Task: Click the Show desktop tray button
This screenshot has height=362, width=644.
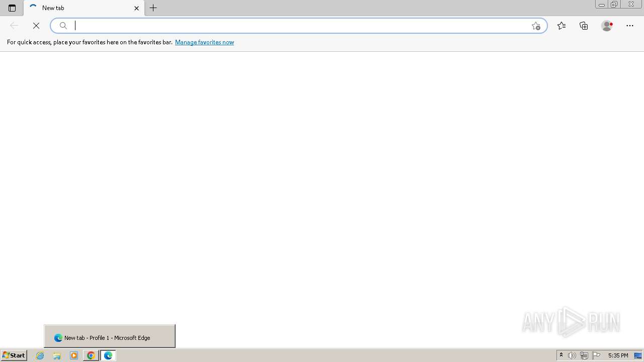Action: (638, 355)
